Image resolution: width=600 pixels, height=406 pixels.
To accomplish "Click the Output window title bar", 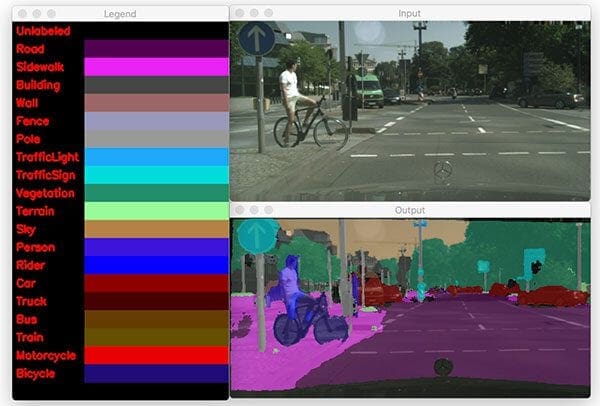I will coord(409,210).
